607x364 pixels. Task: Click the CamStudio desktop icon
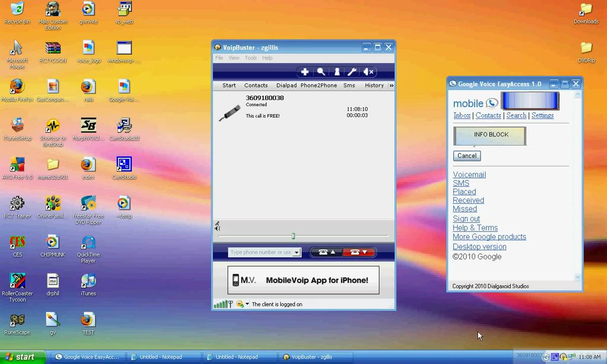click(x=124, y=168)
